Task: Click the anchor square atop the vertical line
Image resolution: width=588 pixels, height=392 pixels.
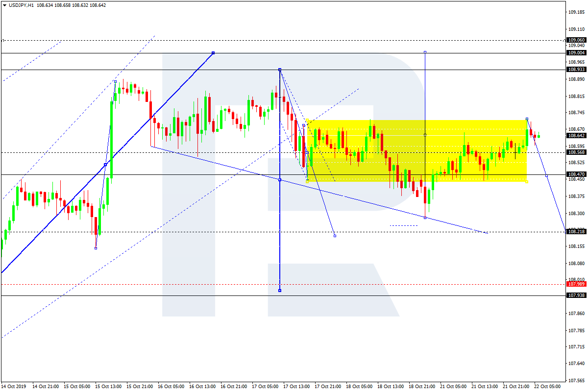Action: [279, 70]
